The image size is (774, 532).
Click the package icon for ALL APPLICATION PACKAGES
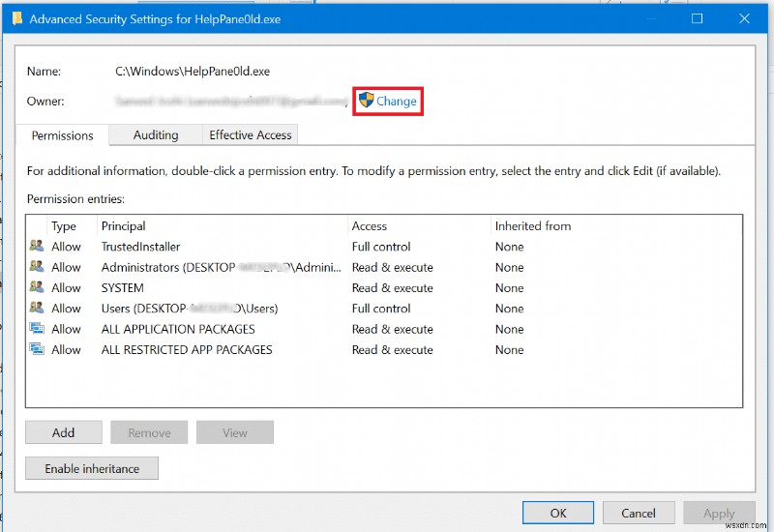pos(37,328)
